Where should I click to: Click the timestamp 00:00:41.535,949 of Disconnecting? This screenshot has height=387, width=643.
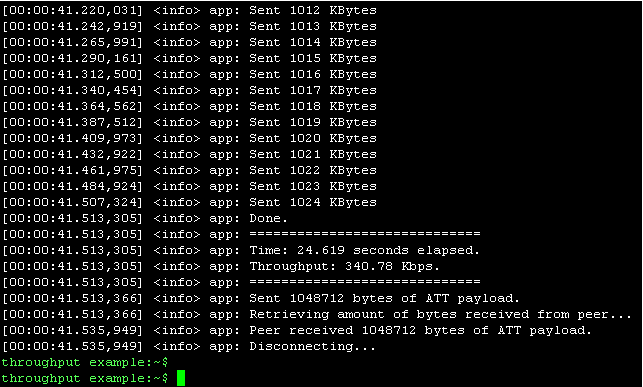point(72,346)
